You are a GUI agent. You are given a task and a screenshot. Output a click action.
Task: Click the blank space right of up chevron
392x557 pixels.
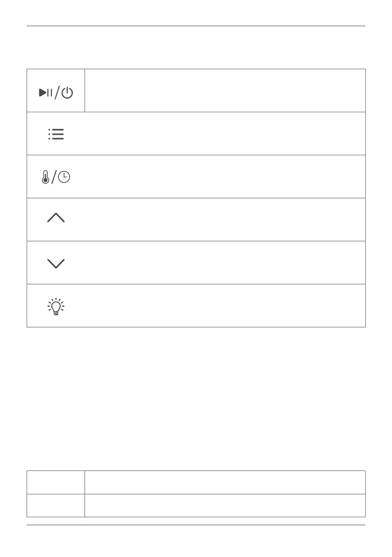[224, 220]
